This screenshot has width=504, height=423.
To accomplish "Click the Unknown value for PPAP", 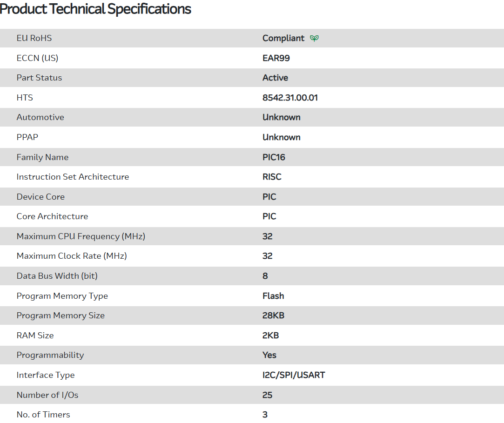I will [281, 137].
